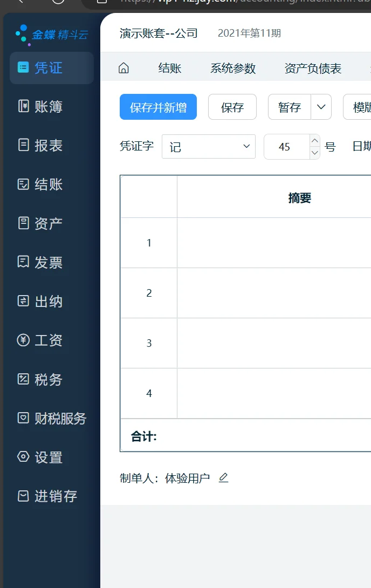Screen dimensions: 371x588
Task: Click the 摘要 cell in row 4
Action: 274,393
